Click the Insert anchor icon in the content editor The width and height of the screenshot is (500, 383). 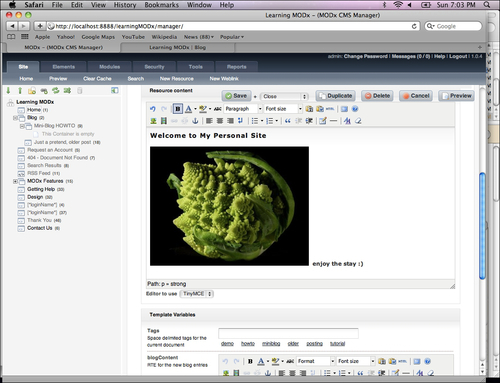tap(195, 121)
